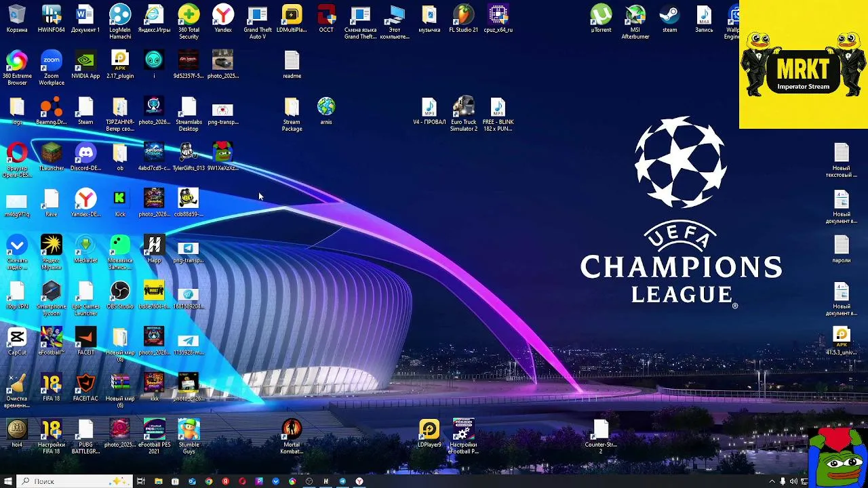The image size is (868, 488).
Task: Launch Happ desktop shortcut
Action: (154, 249)
